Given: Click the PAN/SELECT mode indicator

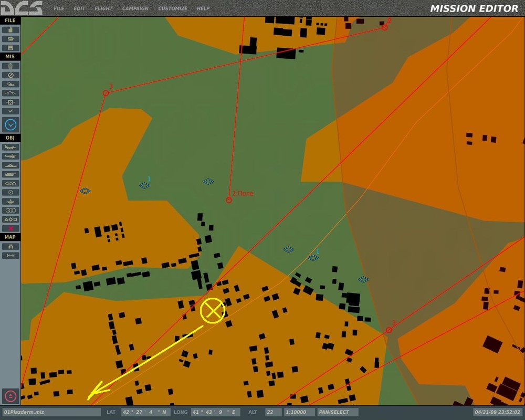Looking at the screenshot, I should (x=338, y=412).
